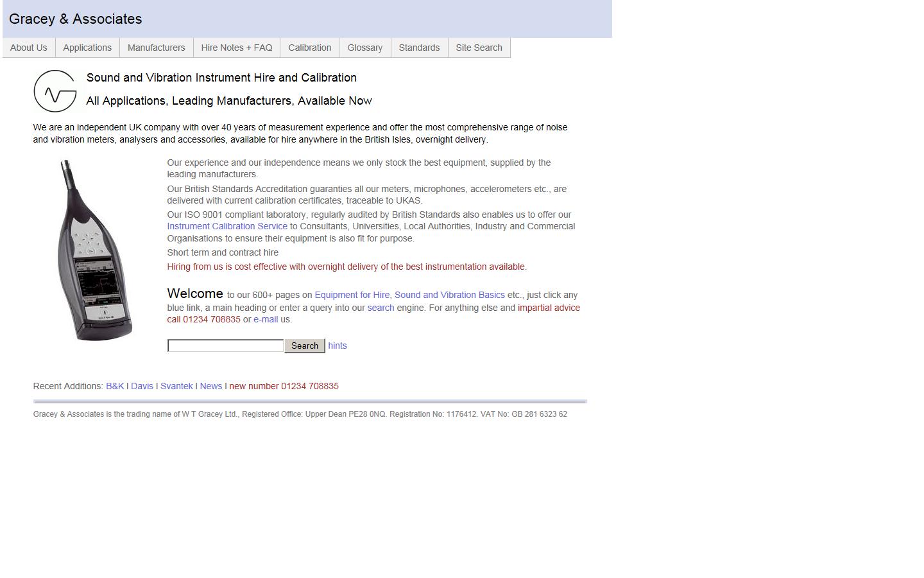The height and width of the screenshot is (578, 924).
Task: Click the circular waveform logo icon
Action: point(55,91)
